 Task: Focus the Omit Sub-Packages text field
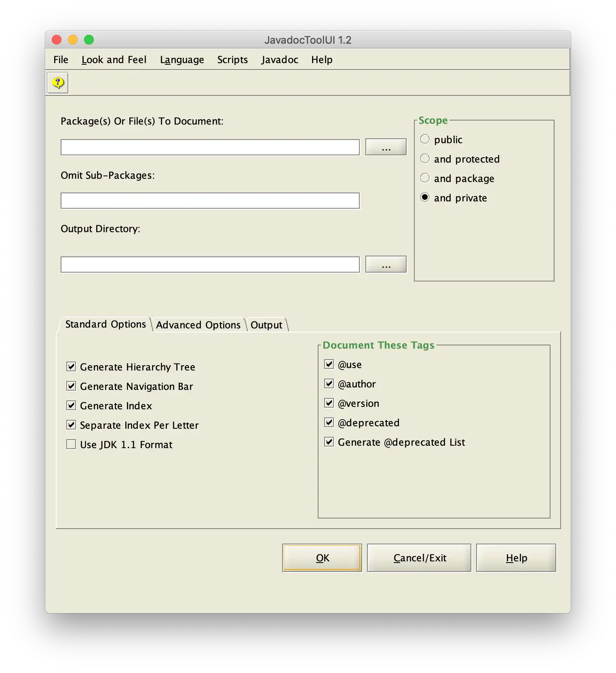pyautogui.click(x=210, y=201)
